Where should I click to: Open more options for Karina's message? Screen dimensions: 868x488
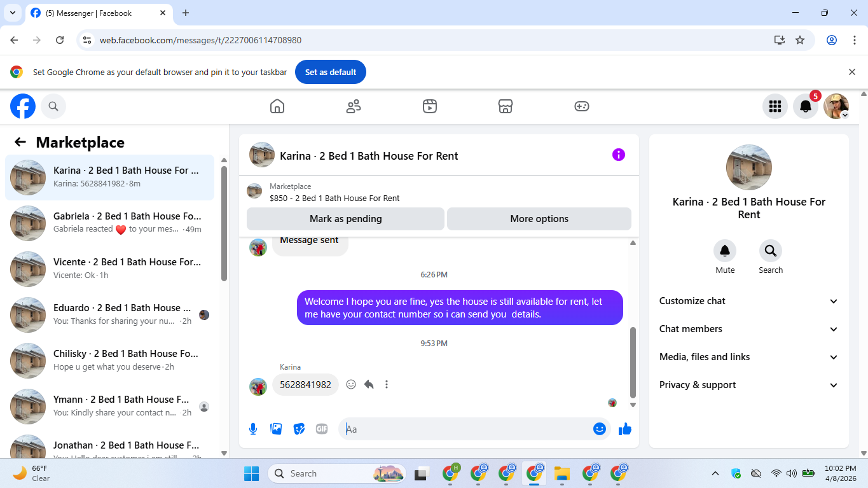click(x=387, y=384)
